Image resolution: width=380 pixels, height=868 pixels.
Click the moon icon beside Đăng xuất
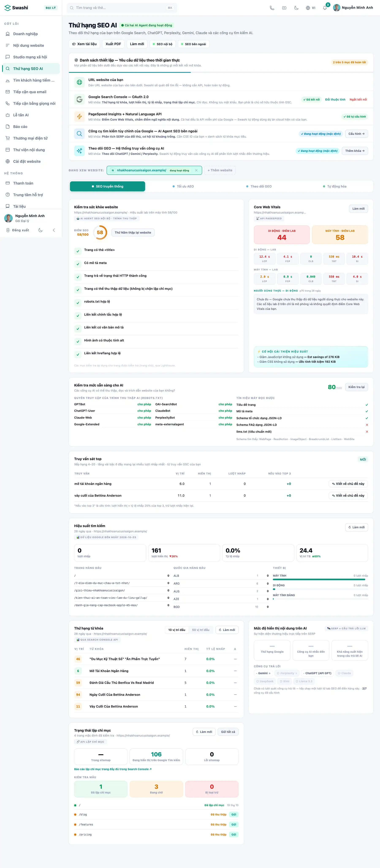point(41,230)
